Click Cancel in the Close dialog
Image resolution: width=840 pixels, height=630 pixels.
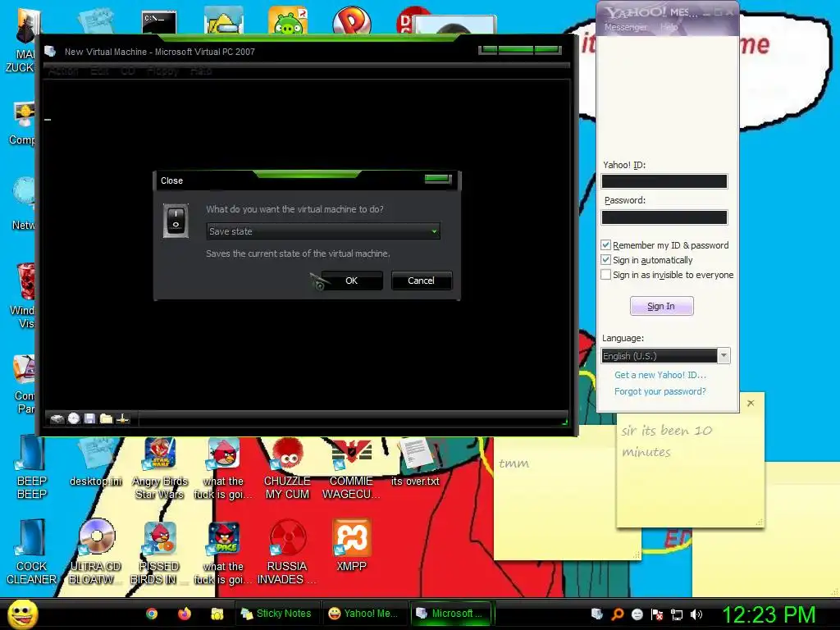coord(421,281)
